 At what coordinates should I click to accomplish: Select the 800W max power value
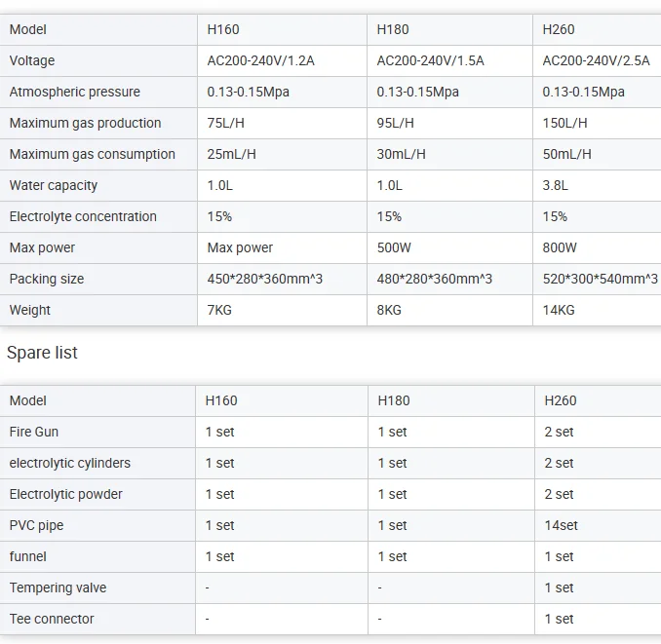[x=560, y=247]
